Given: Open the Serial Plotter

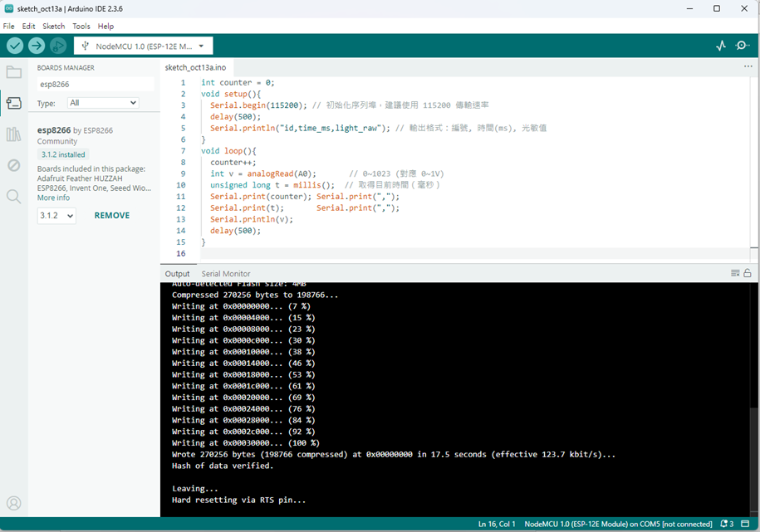Looking at the screenshot, I should (x=721, y=46).
